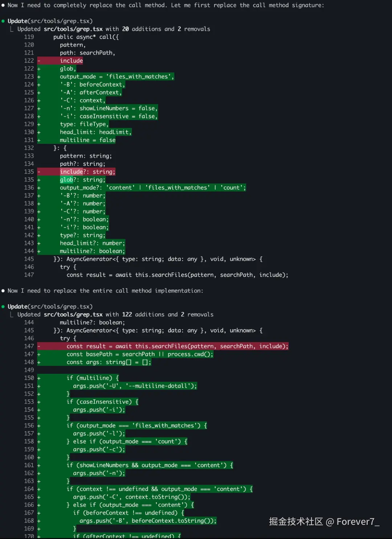Select the red highlighted "include?: string;" line
Image resolution: width=392 pixels, height=539 pixels.
tap(87, 172)
